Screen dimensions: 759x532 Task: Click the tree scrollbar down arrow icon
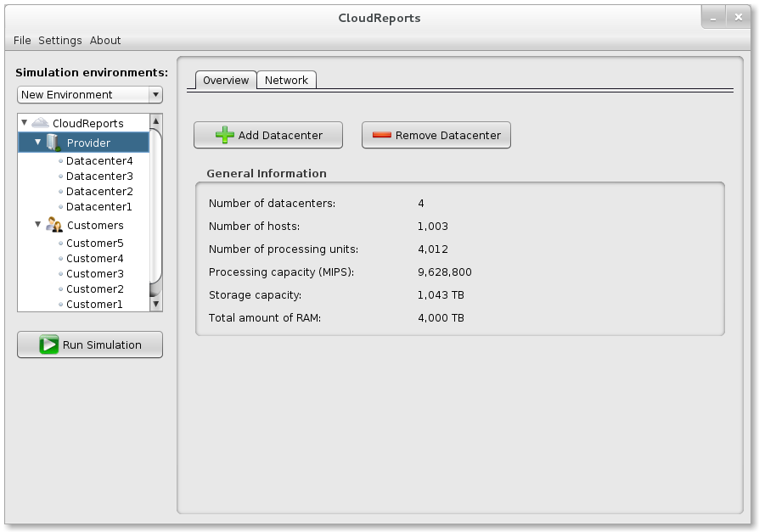(x=155, y=303)
